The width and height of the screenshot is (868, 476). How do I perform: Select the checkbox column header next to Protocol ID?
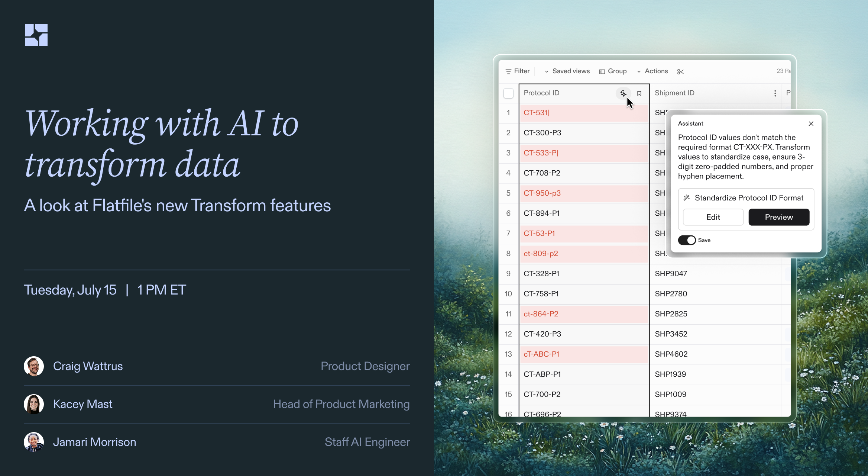[508, 93]
